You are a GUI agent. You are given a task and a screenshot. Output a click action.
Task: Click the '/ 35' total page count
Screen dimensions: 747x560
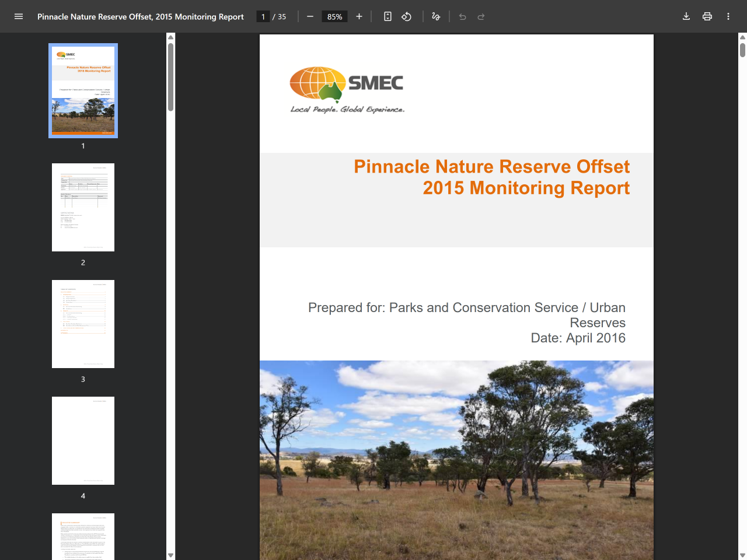click(x=280, y=17)
